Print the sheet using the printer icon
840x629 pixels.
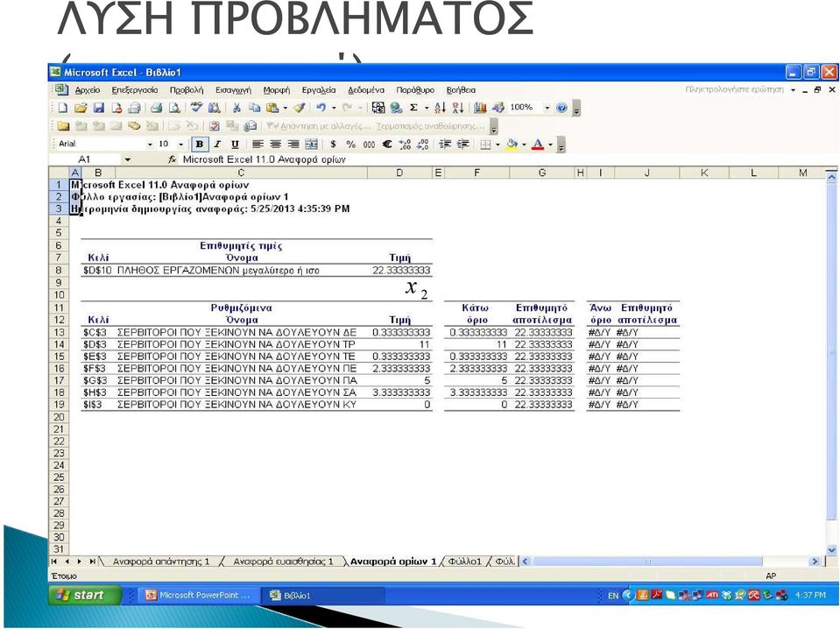tap(156, 108)
